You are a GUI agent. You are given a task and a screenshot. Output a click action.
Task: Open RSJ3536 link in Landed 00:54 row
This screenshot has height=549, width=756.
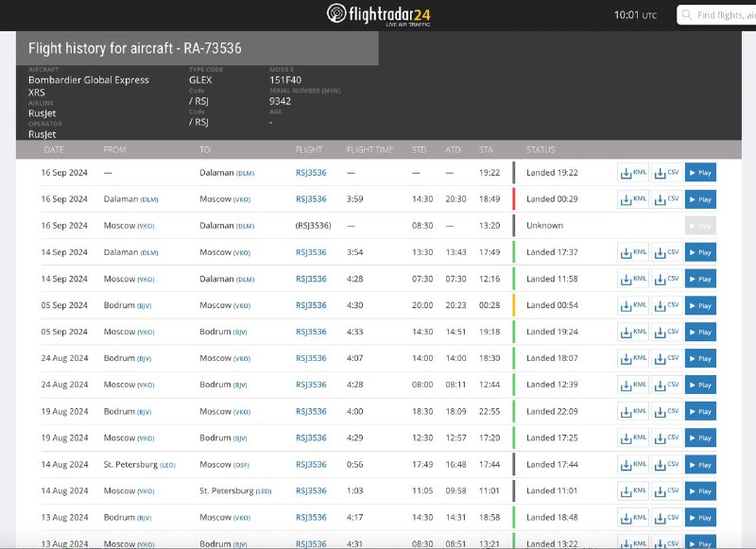pos(311,305)
